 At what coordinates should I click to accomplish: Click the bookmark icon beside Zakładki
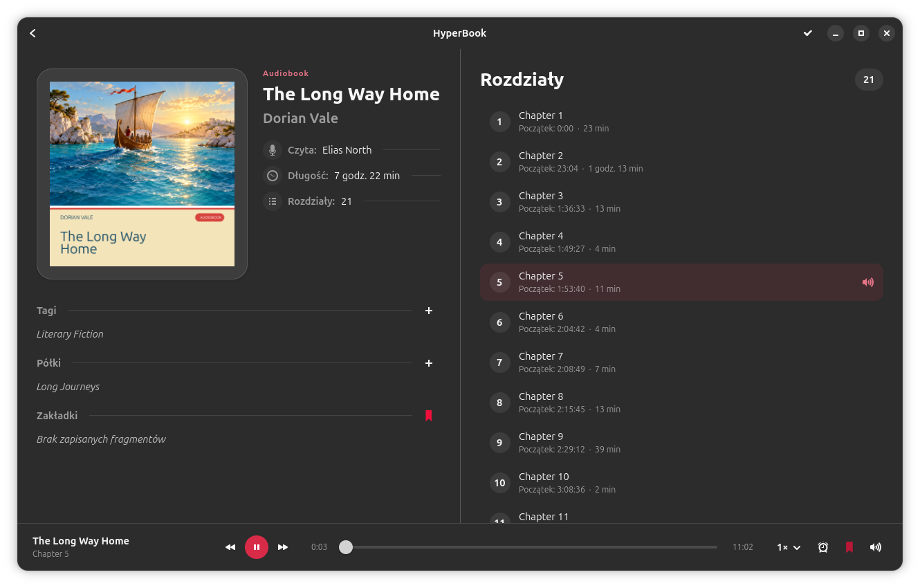(429, 416)
